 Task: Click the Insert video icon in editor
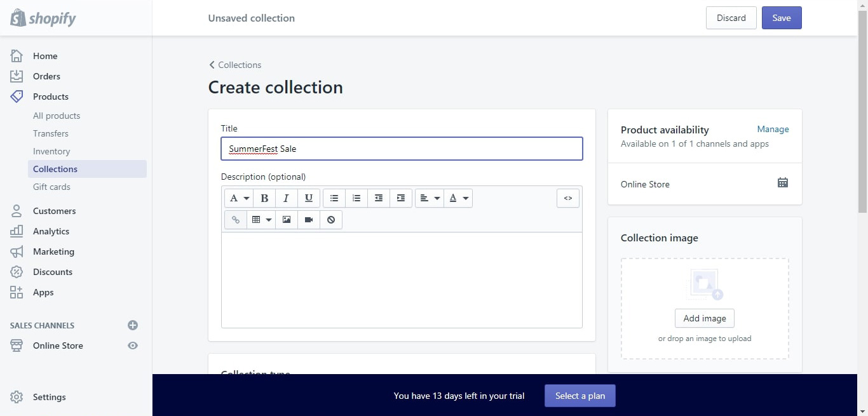pos(309,220)
